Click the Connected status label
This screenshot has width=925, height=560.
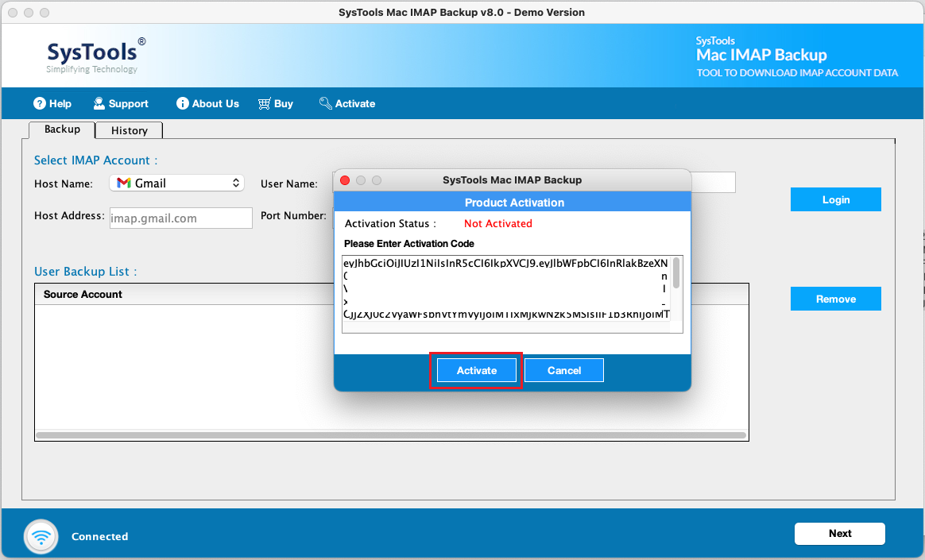99,536
